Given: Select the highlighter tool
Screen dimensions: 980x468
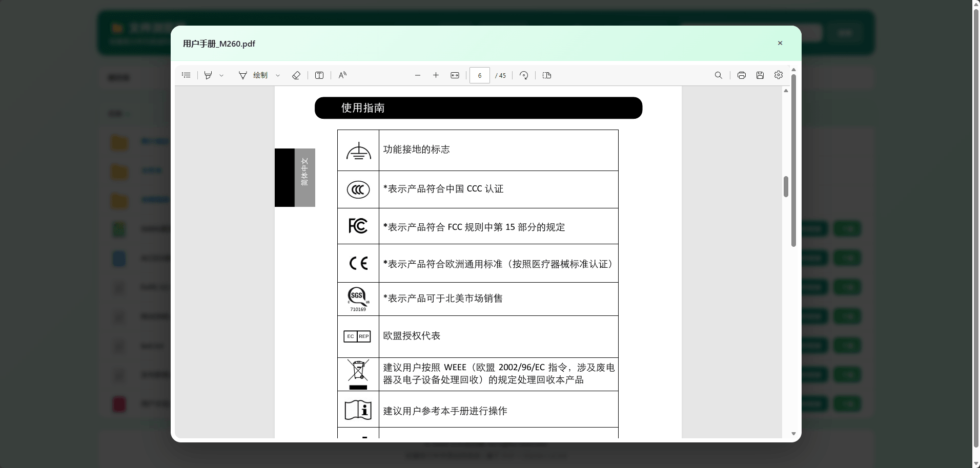Looking at the screenshot, I should coord(208,75).
